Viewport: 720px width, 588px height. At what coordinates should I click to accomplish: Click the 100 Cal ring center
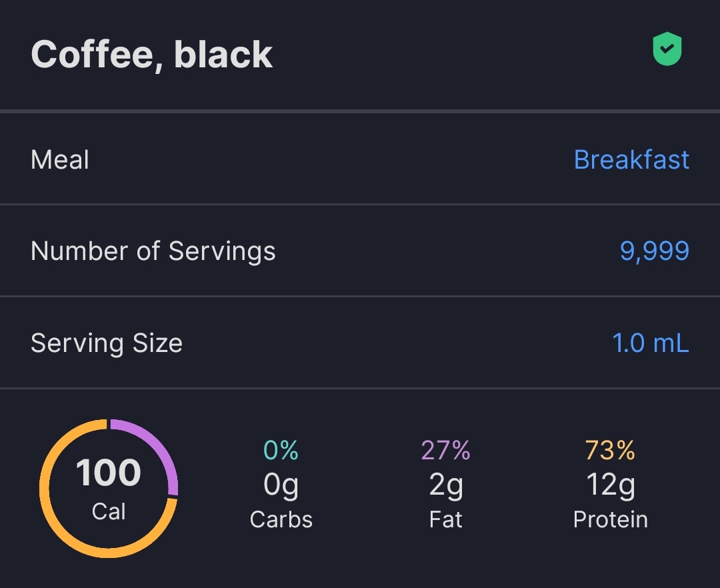(109, 488)
